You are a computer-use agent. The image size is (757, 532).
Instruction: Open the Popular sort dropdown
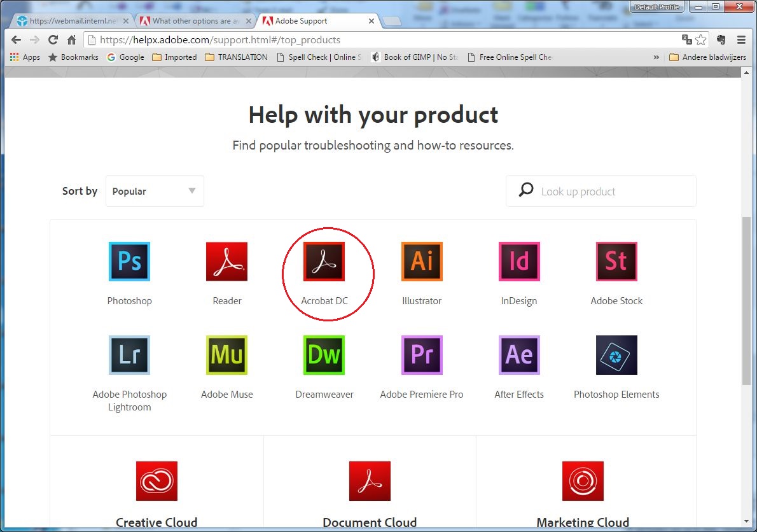coord(154,191)
